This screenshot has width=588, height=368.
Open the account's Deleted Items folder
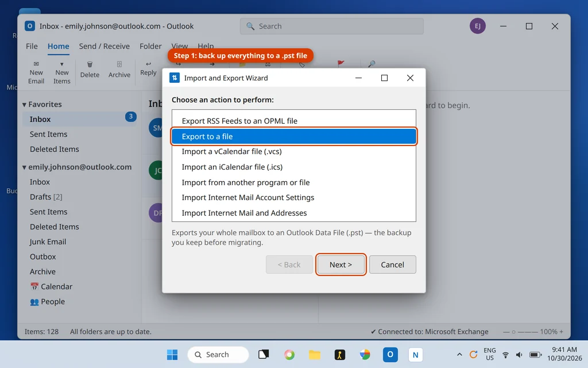point(55,227)
